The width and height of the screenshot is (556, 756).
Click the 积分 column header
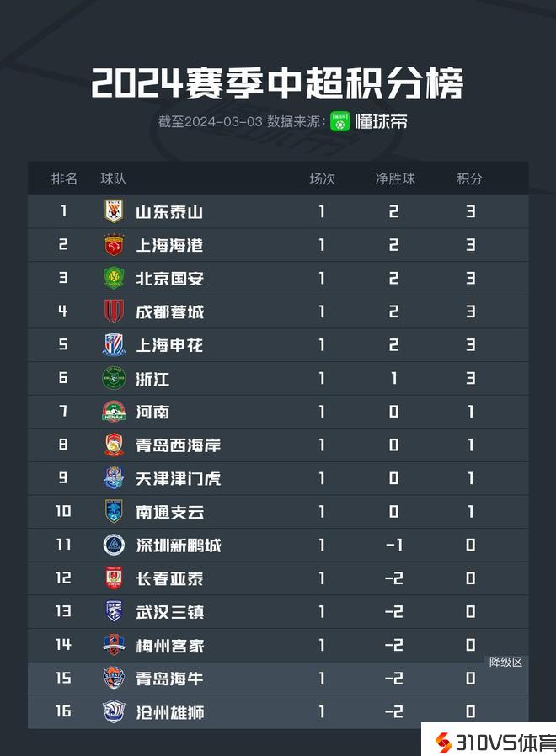(x=470, y=178)
